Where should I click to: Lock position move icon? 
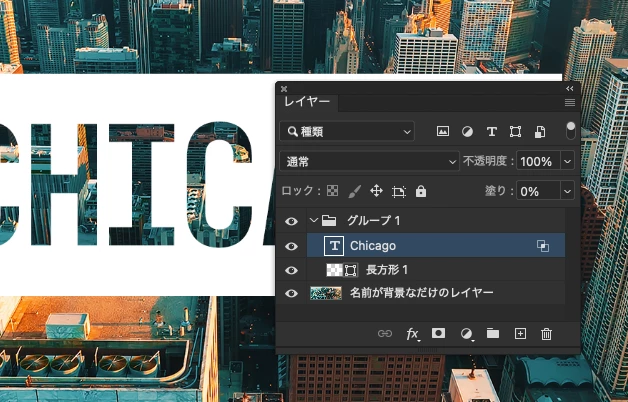coord(376,191)
